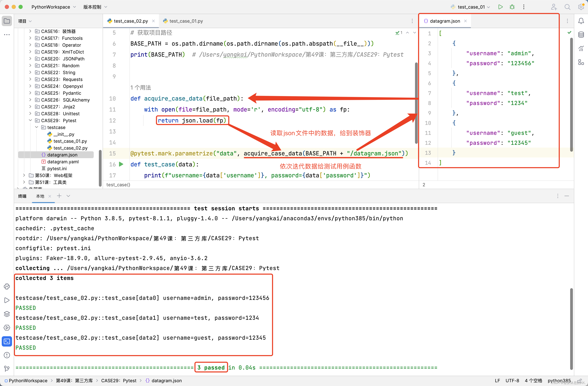Click the code editor vertical scrollbar

coord(416,103)
